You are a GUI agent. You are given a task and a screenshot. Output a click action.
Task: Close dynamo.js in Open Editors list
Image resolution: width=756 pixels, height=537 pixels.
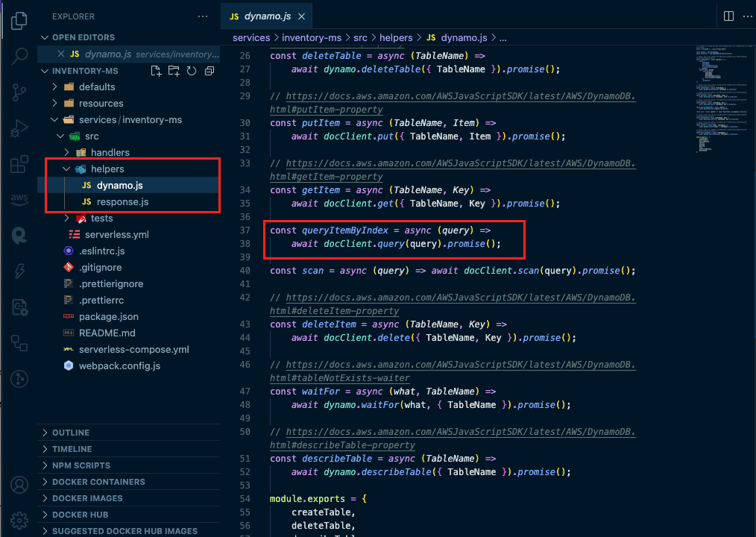point(60,54)
